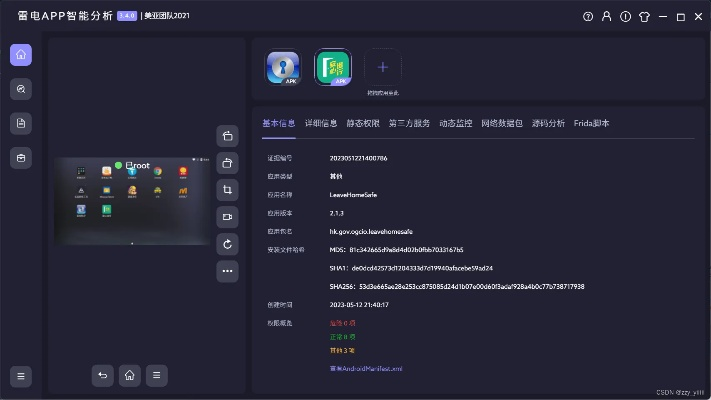Screen dimensions: 711x400
Task: Select the green LeaveHomeSafe APK icon
Action: tap(333, 67)
